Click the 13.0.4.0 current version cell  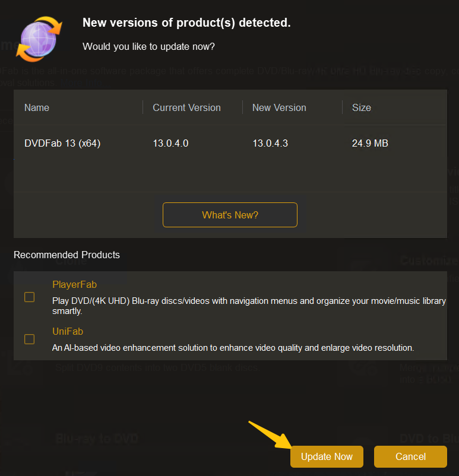click(x=170, y=143)
